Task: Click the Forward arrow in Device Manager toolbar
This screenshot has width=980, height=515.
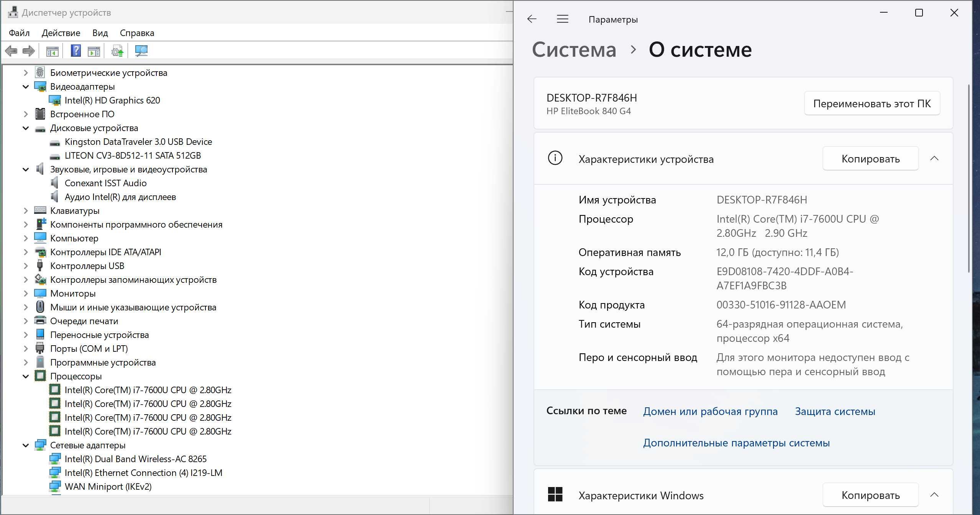Action: click(29, 51)
